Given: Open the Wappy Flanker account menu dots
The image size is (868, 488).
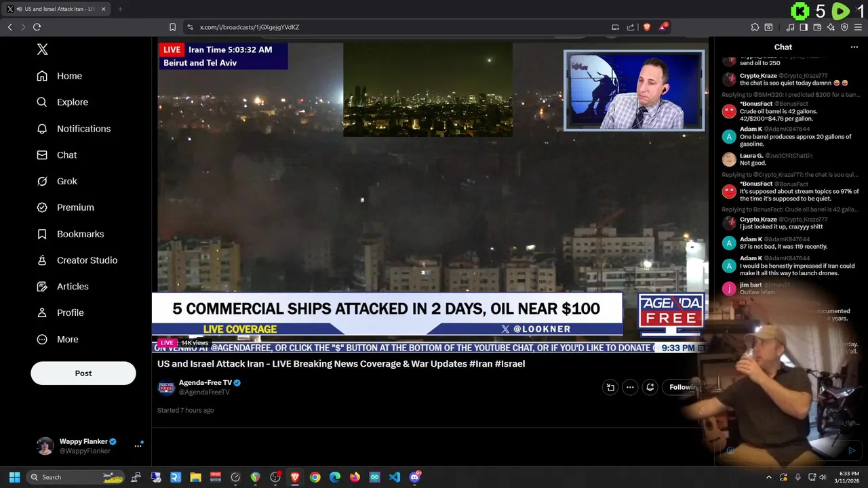Looking at the screenshot, I should point(138,445).
